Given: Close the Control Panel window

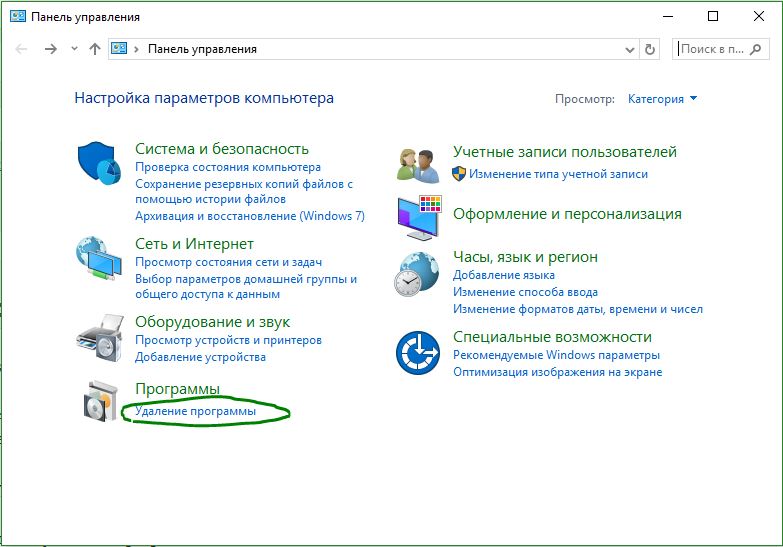Looking at the screenshot, I should pos(759,16).
